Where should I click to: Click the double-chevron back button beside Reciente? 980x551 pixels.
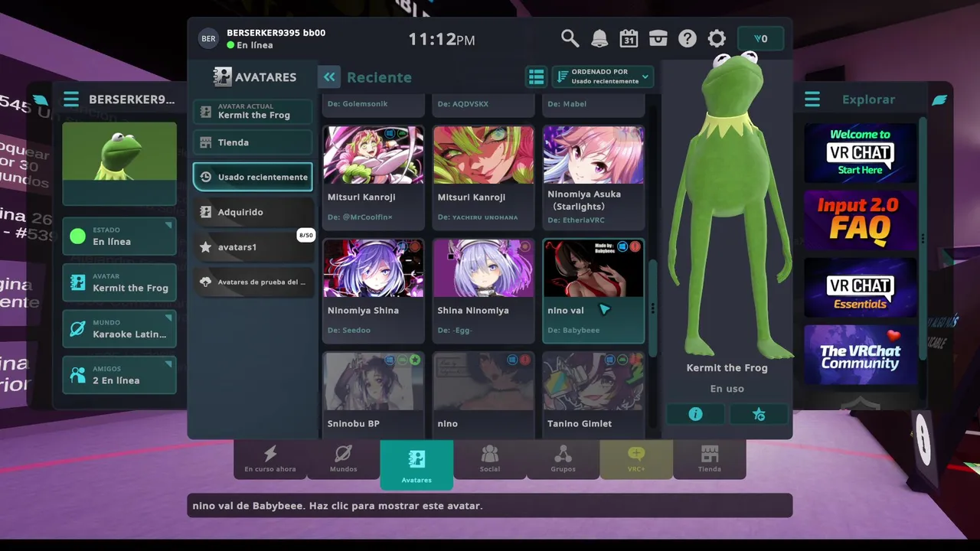329,77
